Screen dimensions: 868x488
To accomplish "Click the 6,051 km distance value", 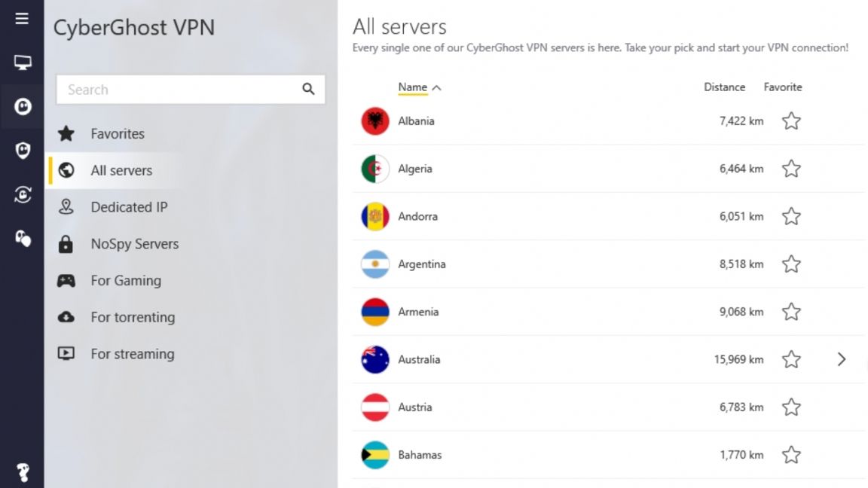I will click(x=741, y=216).
